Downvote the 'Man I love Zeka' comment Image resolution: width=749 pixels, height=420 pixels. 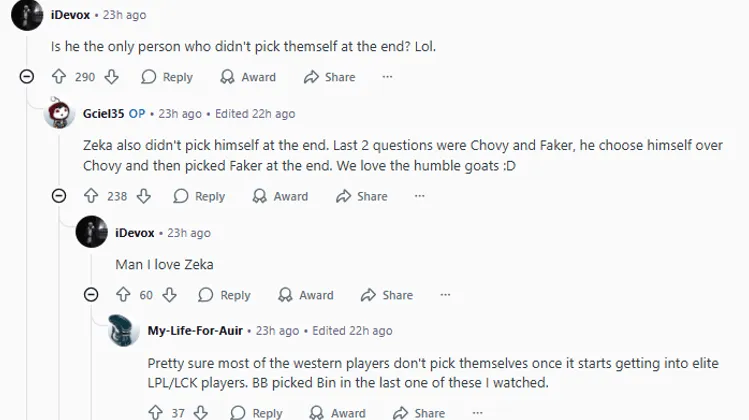pyautogui.click(x=170, y=295)
